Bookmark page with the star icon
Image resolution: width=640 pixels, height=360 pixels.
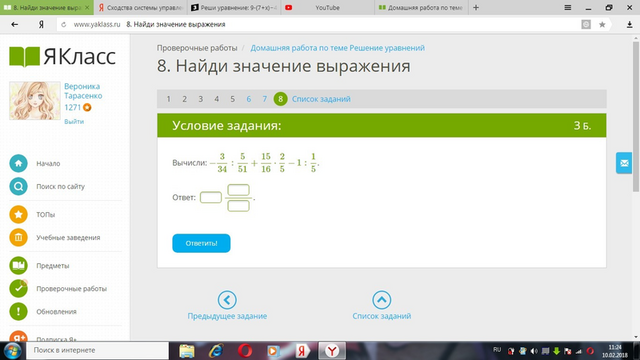602,24
